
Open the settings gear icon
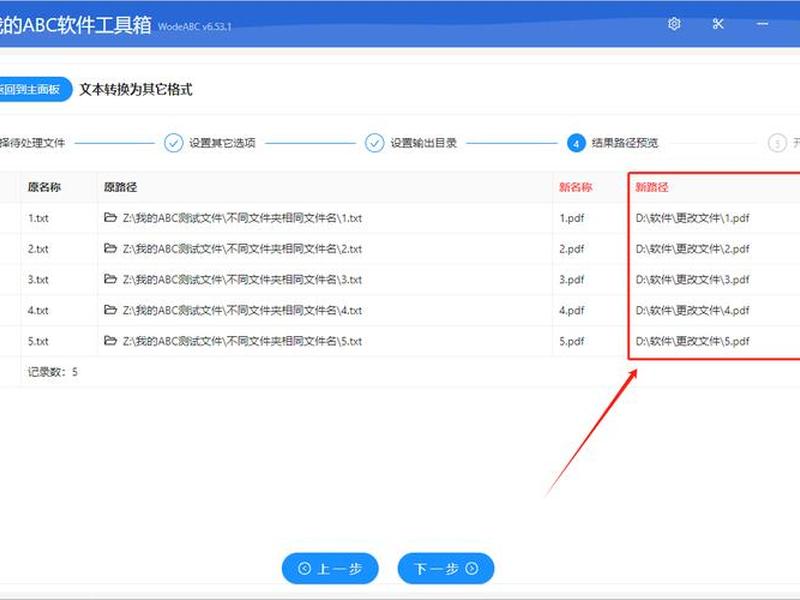pyautogui.click(x=674, y=23)
